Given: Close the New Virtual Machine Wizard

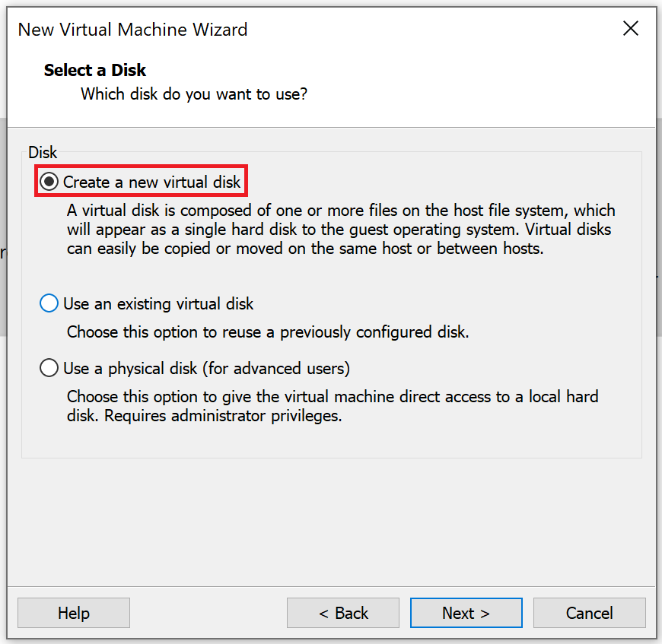Looking at the screenshot, I should coord(630,28).
